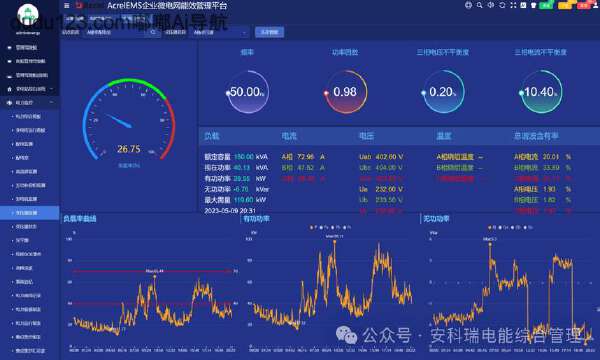Click the search input field with magnifier icon
Screen dimensions: 600x360
(x=122, y=33)
